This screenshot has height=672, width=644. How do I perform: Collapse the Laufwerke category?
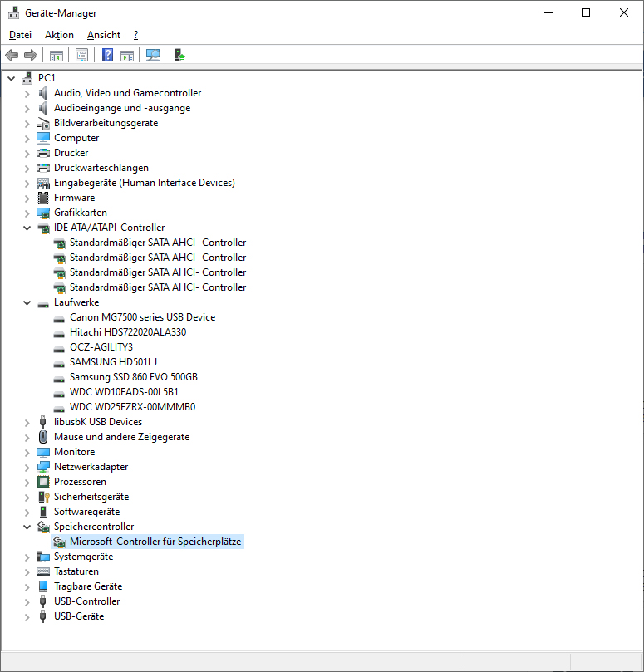click(27, 302)
